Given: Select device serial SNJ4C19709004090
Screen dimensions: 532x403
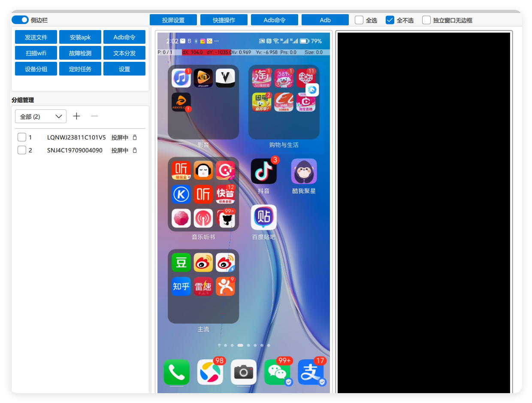Looking at the screenshot, I should point(75,151).
